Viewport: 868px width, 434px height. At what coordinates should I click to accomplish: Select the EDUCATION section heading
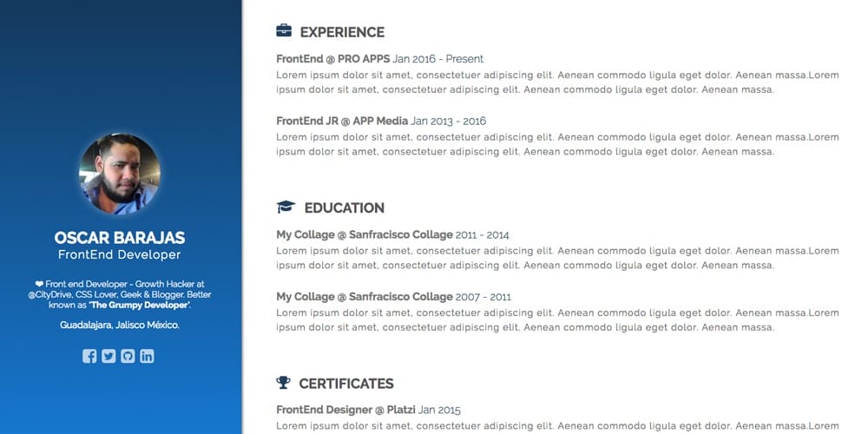[x=344, y=208]
